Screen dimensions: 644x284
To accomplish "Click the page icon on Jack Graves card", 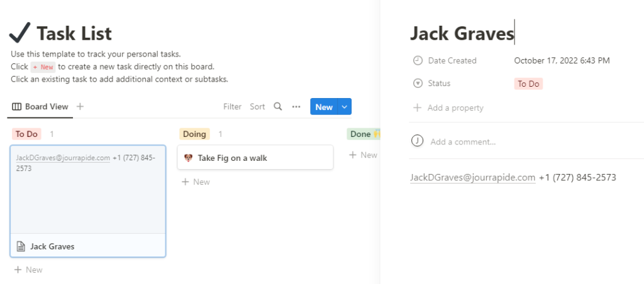I will 20,246.
